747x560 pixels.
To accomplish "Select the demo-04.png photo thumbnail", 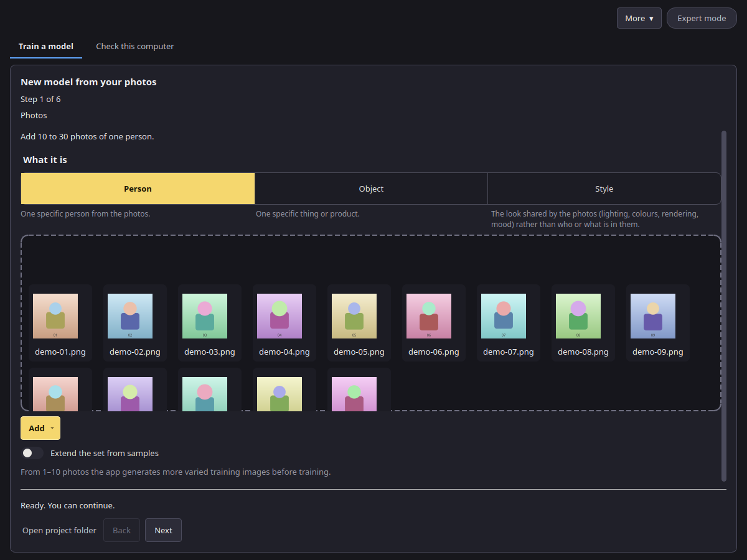I will coord(284,323).
